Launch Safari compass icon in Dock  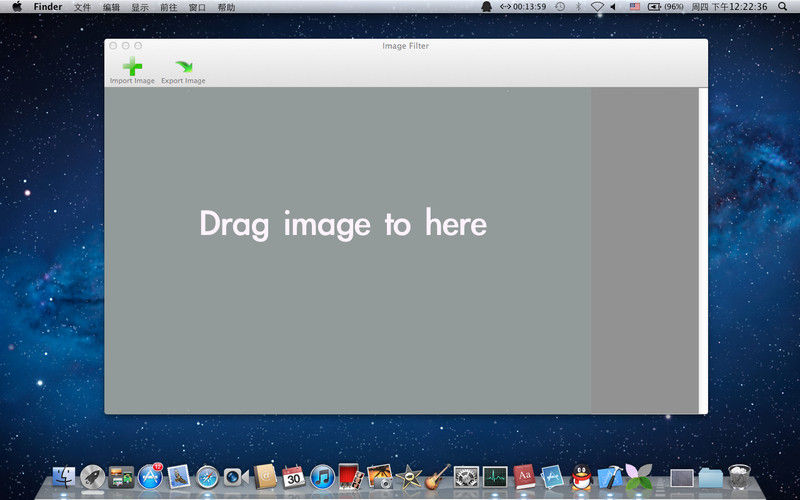point(208,478)
